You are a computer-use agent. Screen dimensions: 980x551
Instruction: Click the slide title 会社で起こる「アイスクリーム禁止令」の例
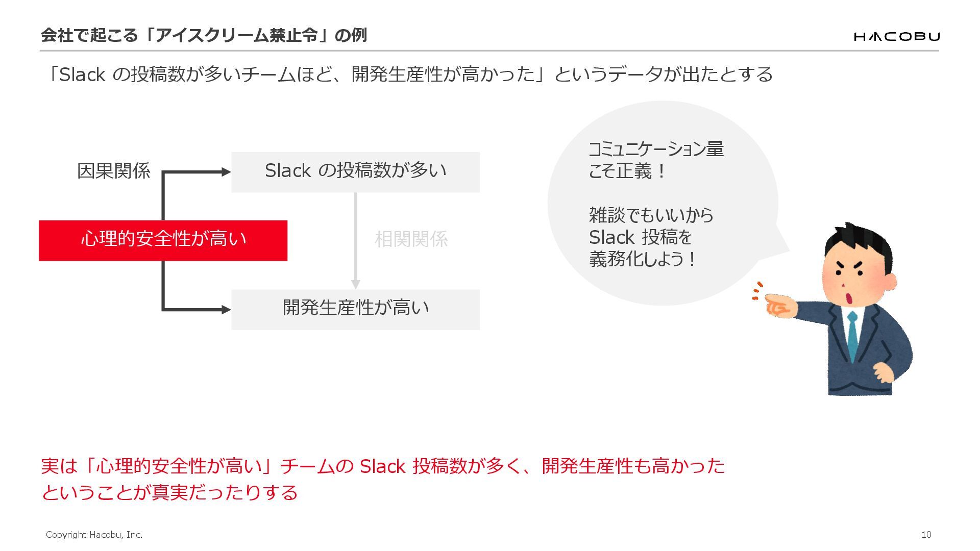tap(204, 35)
